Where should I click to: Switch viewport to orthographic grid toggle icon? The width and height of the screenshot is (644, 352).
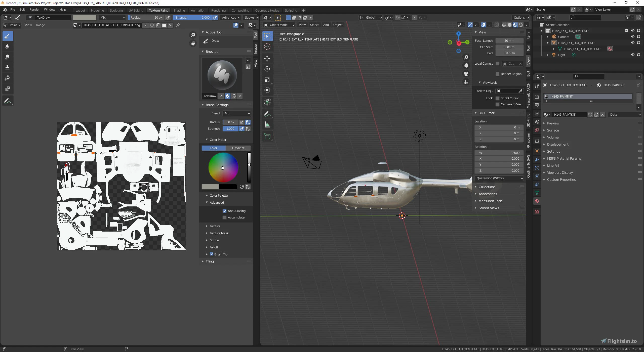click(x=466, y=82)
